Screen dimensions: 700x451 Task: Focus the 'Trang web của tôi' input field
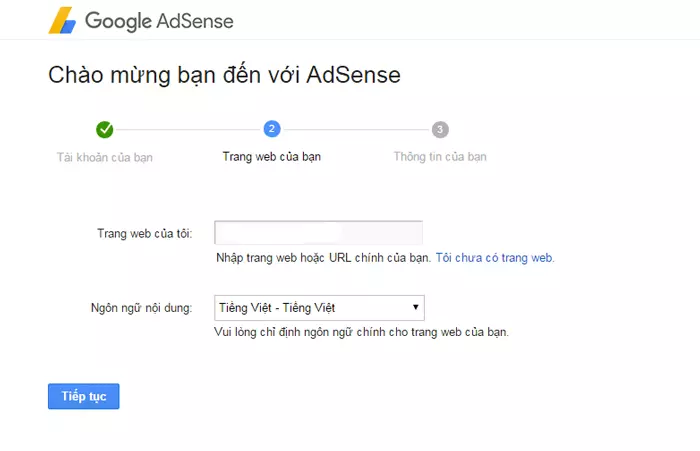318,232
